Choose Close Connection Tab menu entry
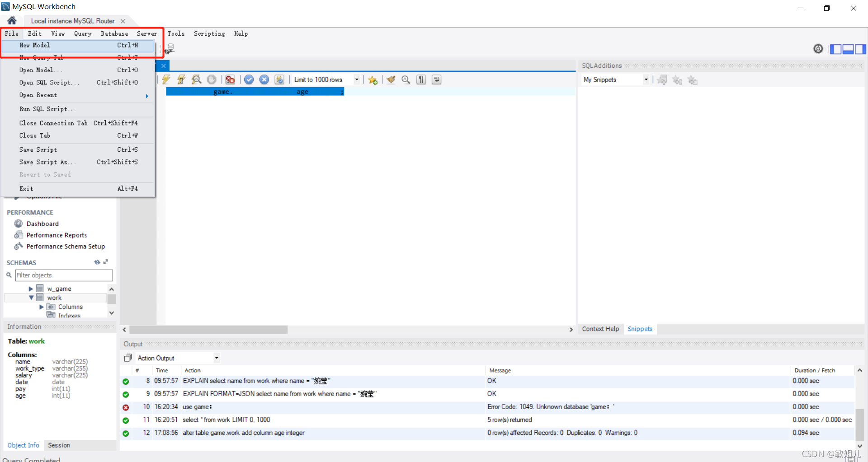Screen dimensions: 868x462 tap(78, 123)
